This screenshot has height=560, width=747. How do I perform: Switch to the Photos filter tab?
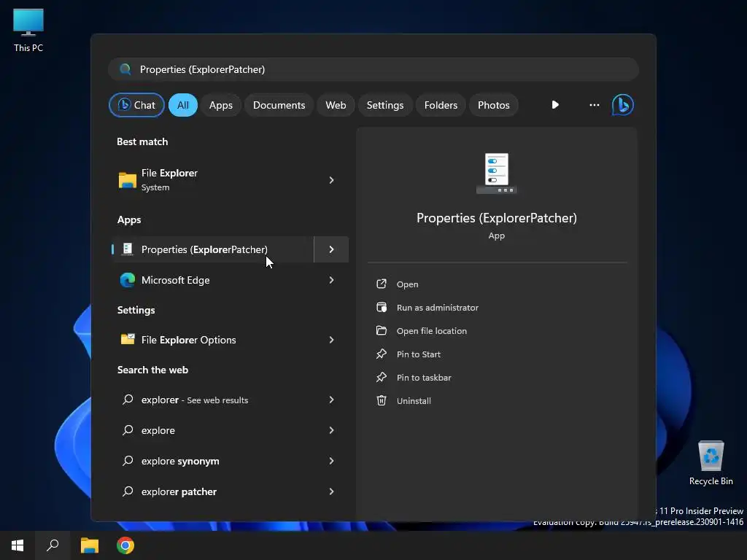coord(494,105)
